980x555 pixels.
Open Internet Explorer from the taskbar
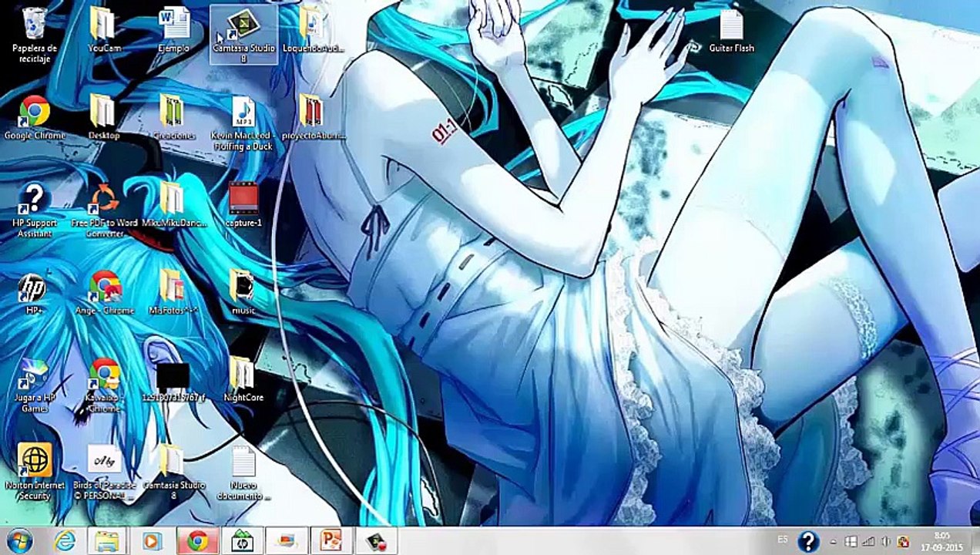pos(65,541)
